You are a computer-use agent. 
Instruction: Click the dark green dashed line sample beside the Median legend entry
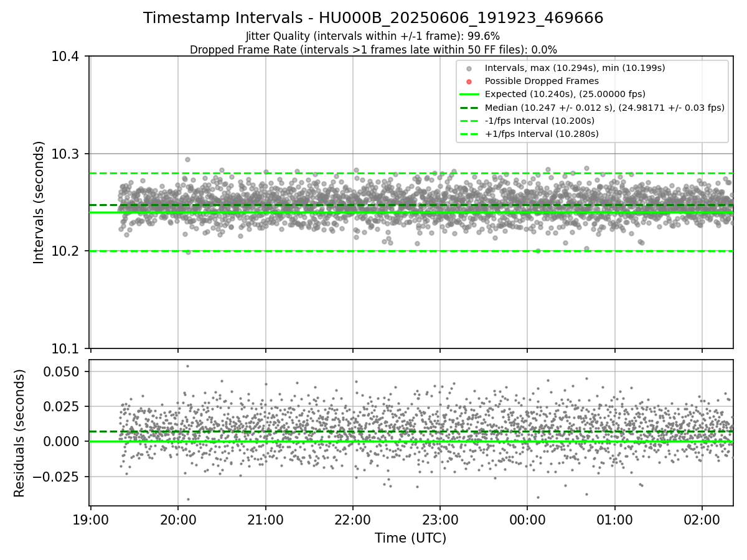pos(469,108)
